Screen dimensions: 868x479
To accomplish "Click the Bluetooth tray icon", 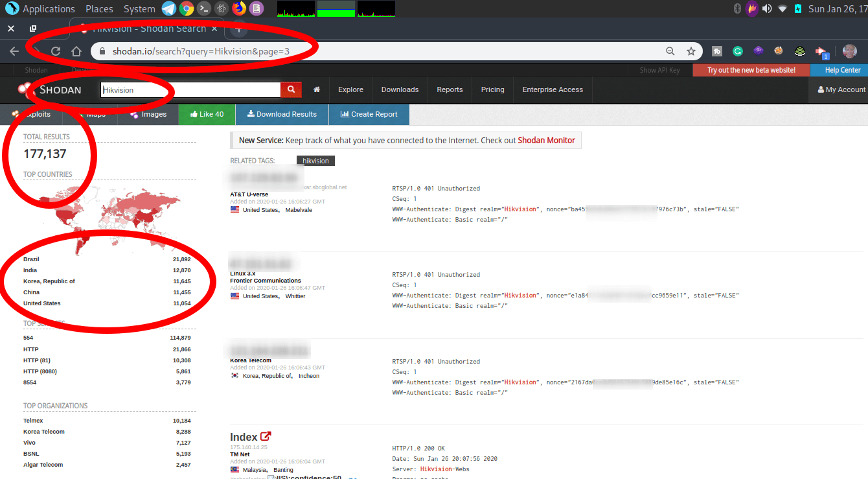I will pyautogui.click(x=737, y=8).
